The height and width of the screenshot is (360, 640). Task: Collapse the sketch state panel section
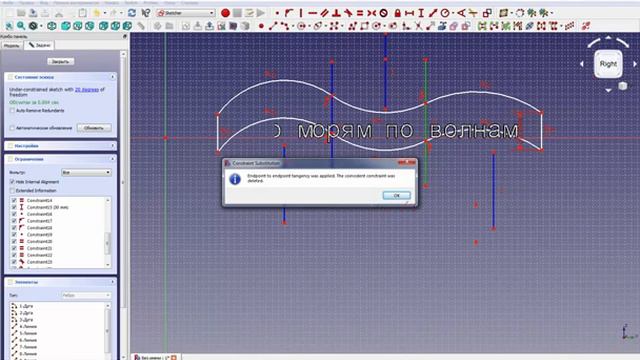[x=113, y=77]
